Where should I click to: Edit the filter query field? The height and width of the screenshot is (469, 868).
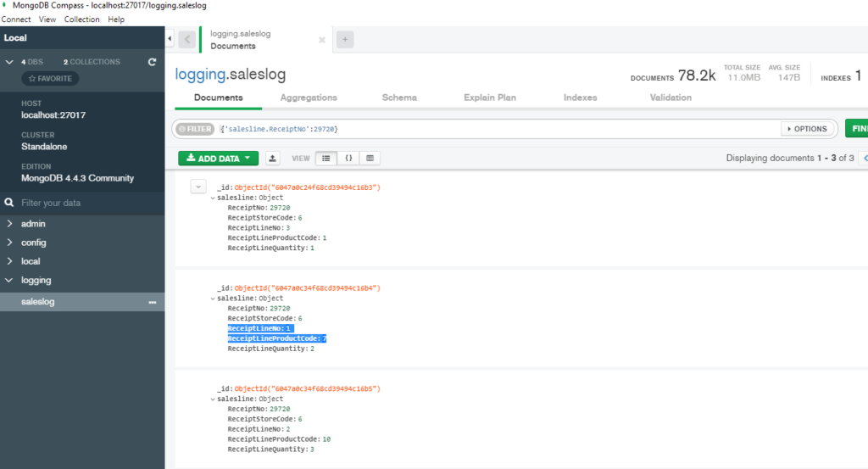[x=498, y=129]
